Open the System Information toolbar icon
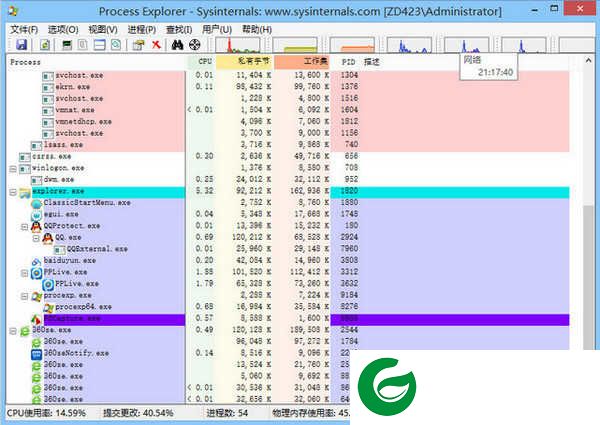Viewport: 600px width, 425px height. pyautogui.click(x=67, y=45)
